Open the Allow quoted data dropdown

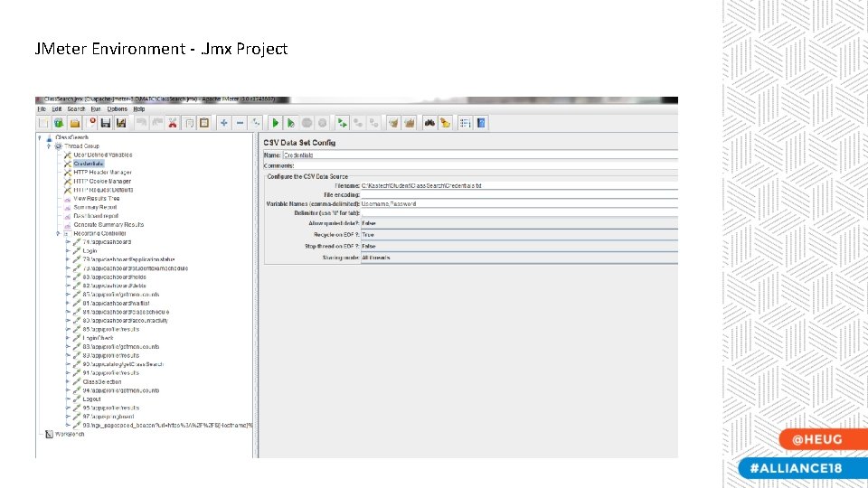coord(519,223)
